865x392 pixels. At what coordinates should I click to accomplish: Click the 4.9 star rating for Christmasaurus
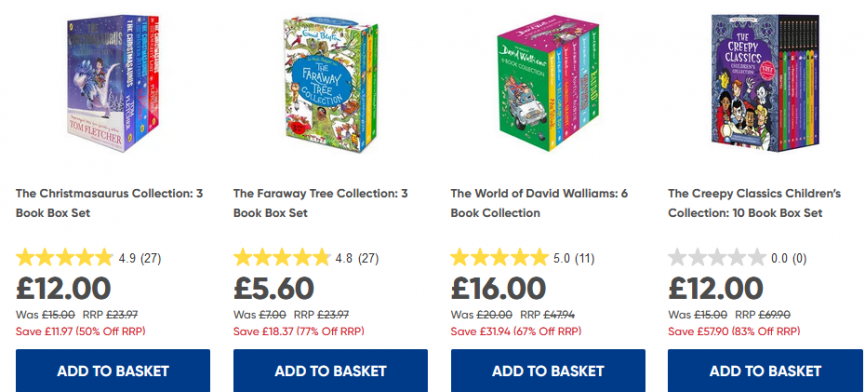[x=64, y=257]
